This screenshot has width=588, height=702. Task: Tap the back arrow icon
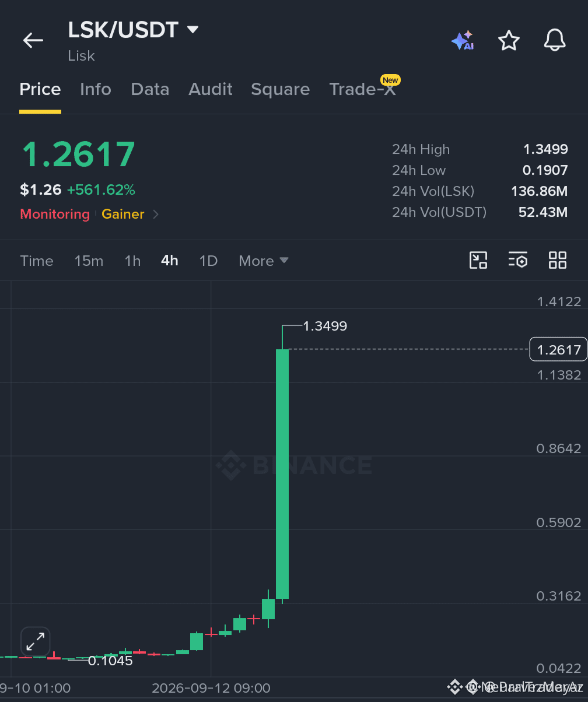(33, 40)
